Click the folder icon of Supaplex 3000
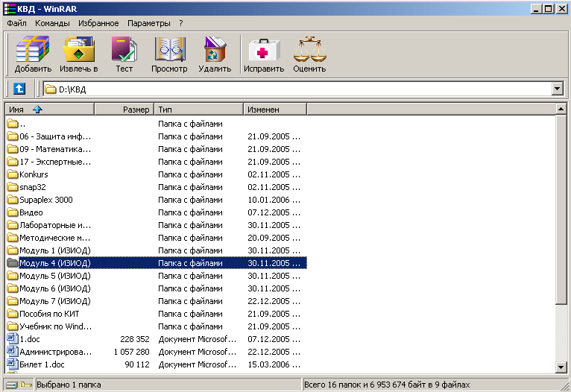Screen dimensions: 571x392 tap(13, 200)
